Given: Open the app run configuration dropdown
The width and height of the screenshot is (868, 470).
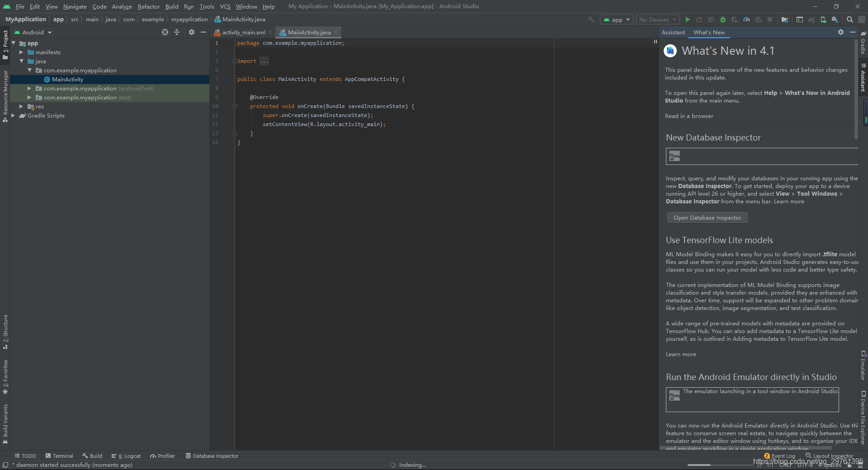Looking at the screenshot, I should (x=616, y=19).
